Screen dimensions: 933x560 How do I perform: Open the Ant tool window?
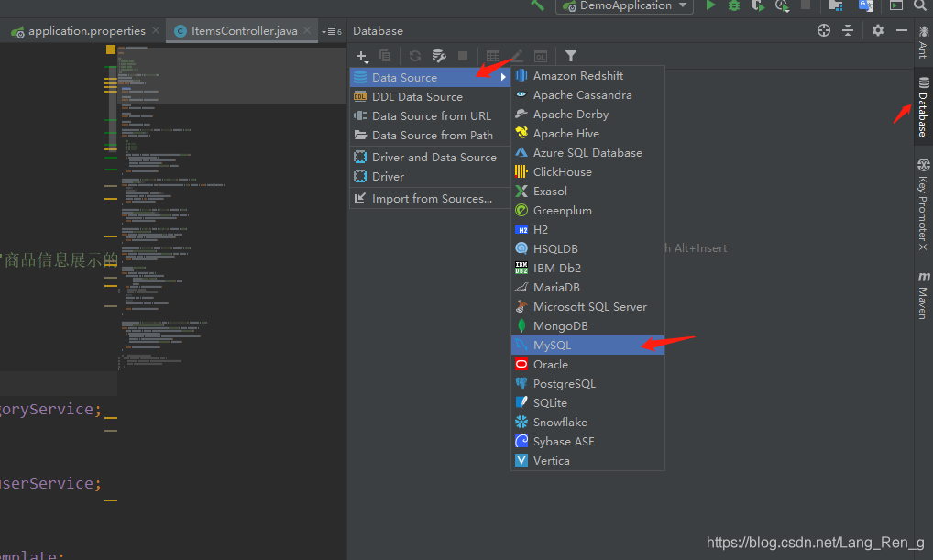point(924,41)
